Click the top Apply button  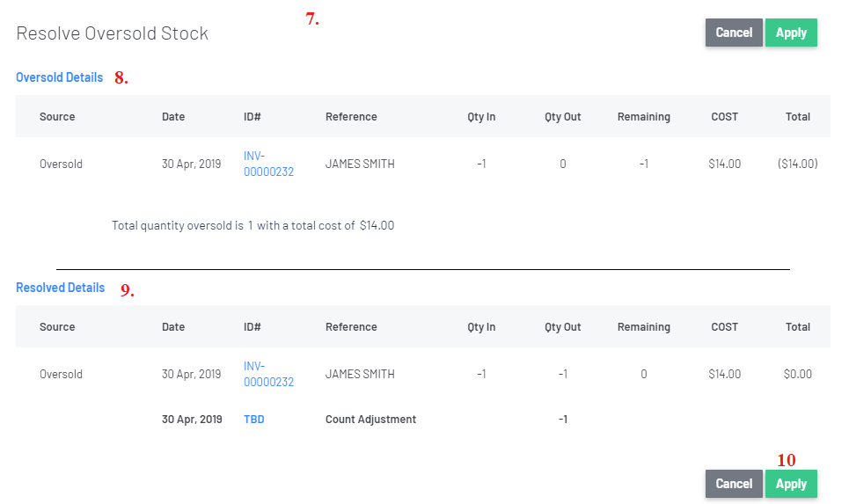pos(791,33)
